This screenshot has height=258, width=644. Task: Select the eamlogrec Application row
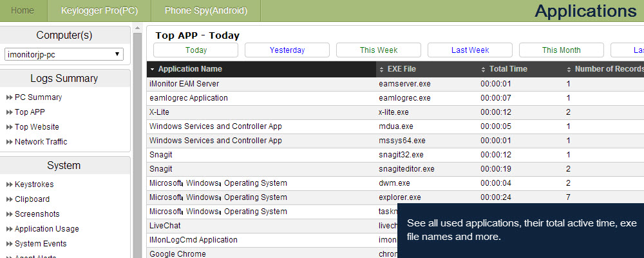[395, 98]
